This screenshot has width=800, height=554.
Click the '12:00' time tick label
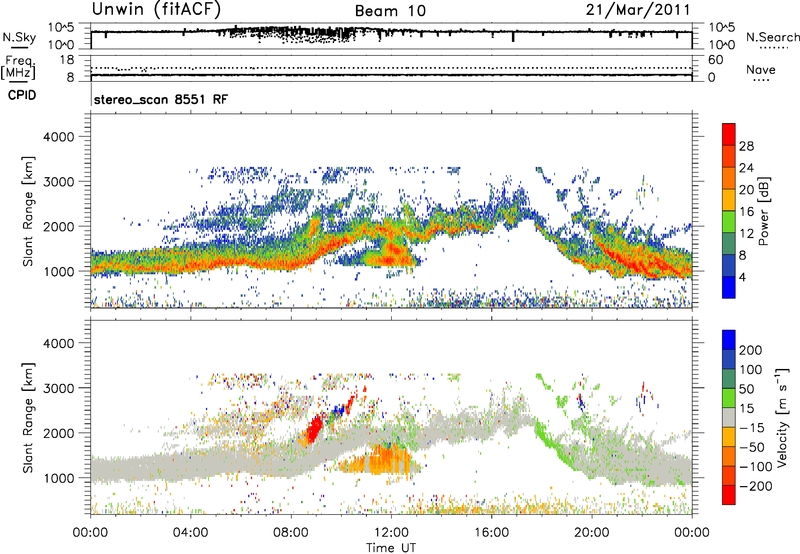(391, 533)
